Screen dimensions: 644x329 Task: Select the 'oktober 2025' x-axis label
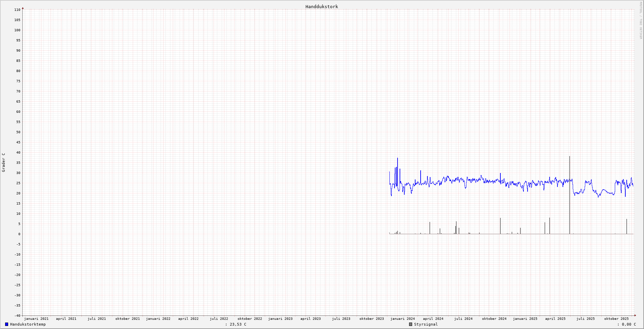(616, 319)
